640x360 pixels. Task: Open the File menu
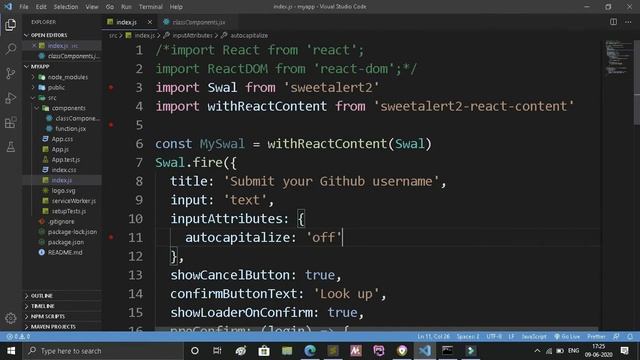click(x=24, y=7)
